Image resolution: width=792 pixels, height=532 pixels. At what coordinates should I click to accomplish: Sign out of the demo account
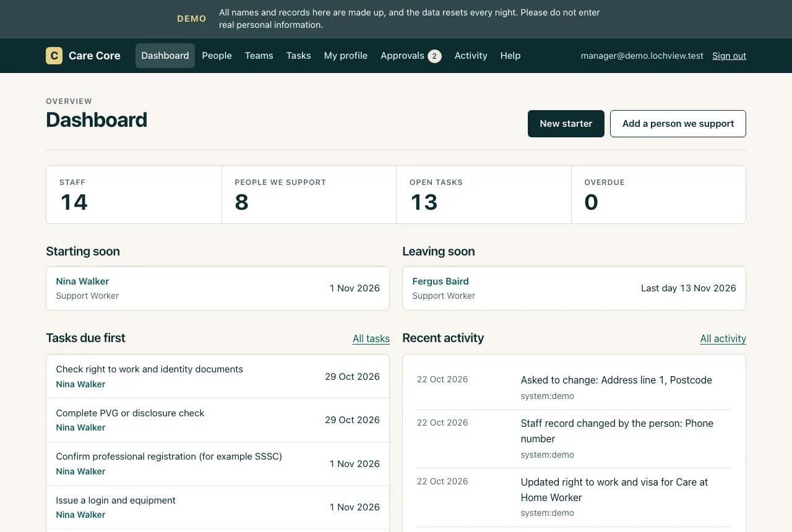pyautogui.click(x=729, y=56)
